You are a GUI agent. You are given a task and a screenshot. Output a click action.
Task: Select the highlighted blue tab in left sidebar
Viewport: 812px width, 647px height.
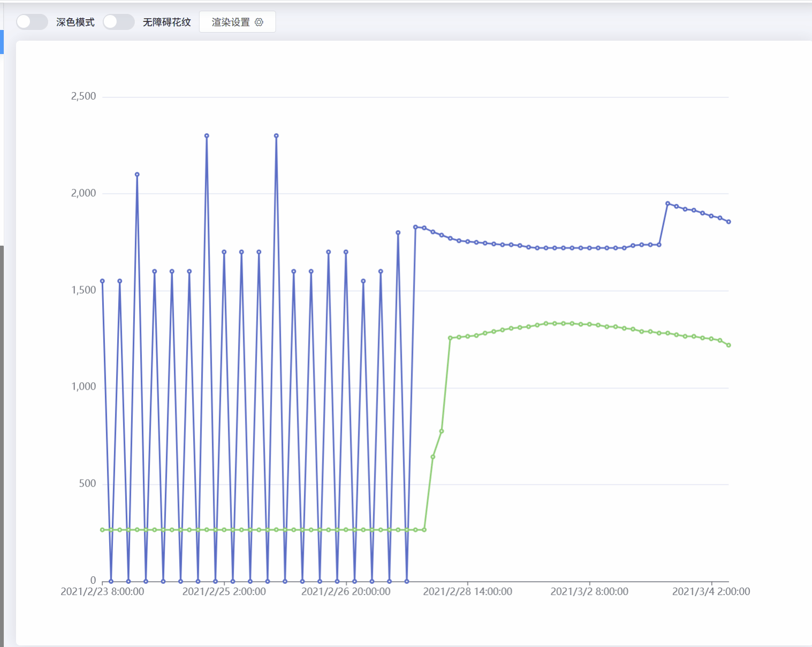point(2,43)
